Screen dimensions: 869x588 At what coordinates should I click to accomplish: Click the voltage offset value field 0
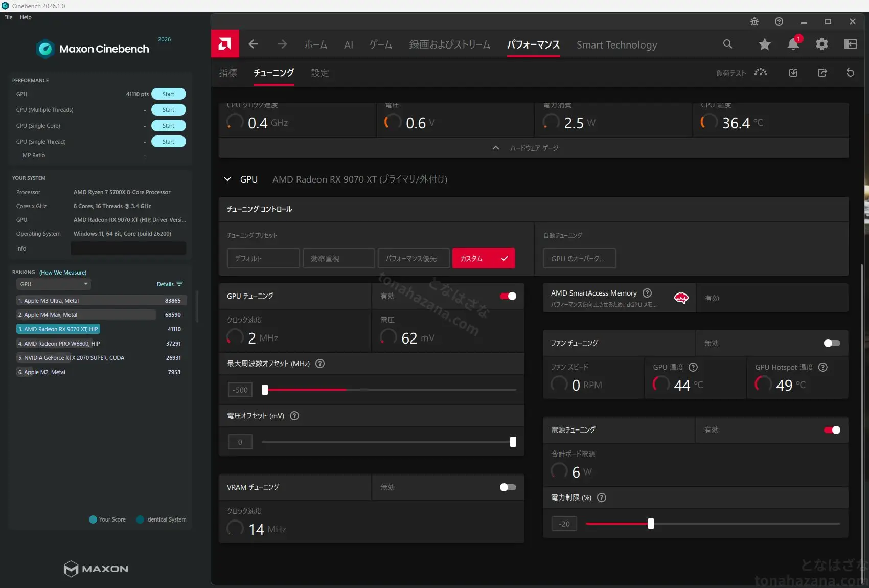coord(240,442)
